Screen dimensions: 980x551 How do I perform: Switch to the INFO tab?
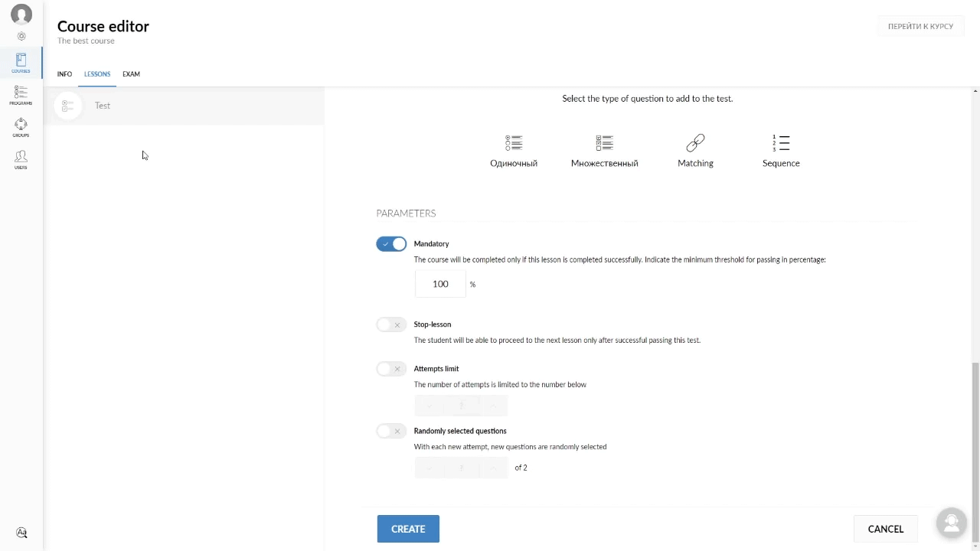tap(64, 74)
